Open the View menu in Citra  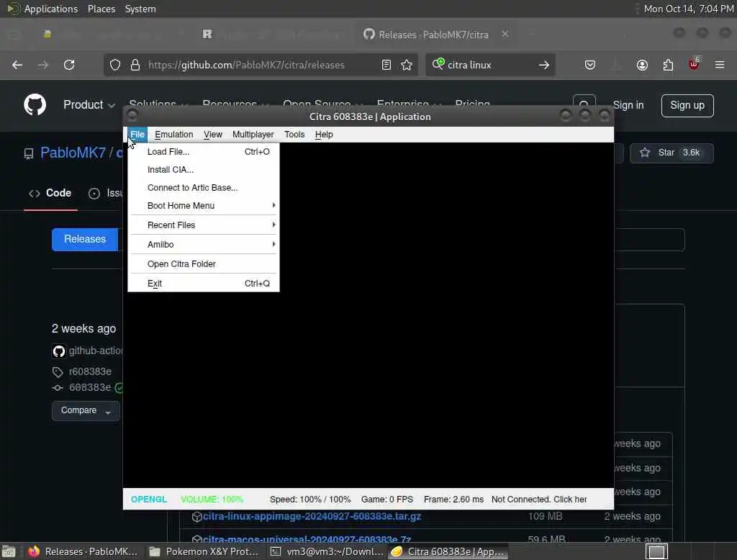tap(213, 135)
